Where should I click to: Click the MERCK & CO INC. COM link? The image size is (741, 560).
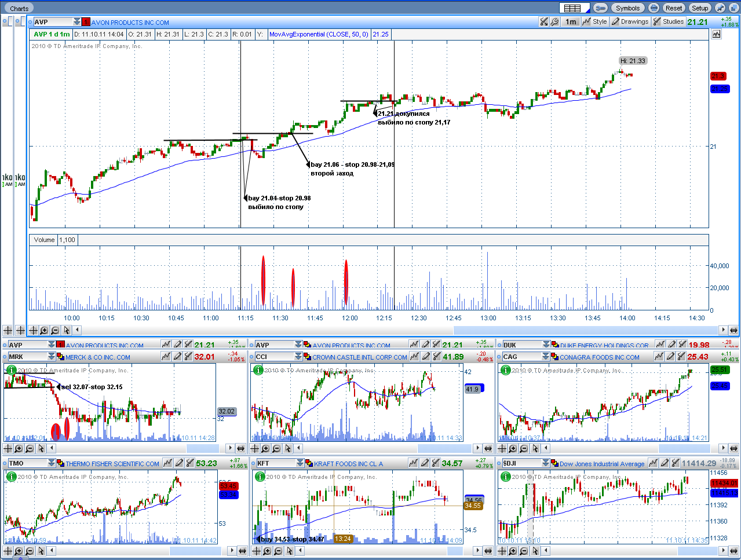click(x=98, y=358)
